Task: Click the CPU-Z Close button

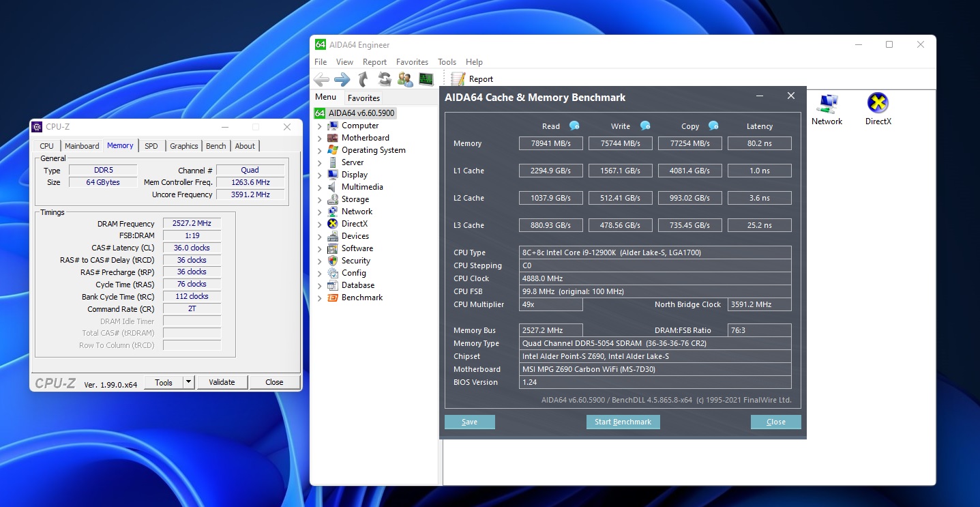Action: [274, 382]
